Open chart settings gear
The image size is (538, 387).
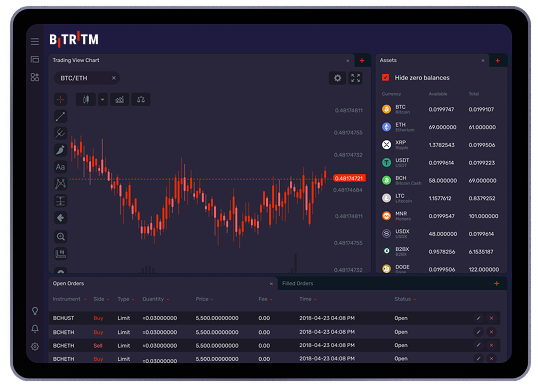(338, 78)
